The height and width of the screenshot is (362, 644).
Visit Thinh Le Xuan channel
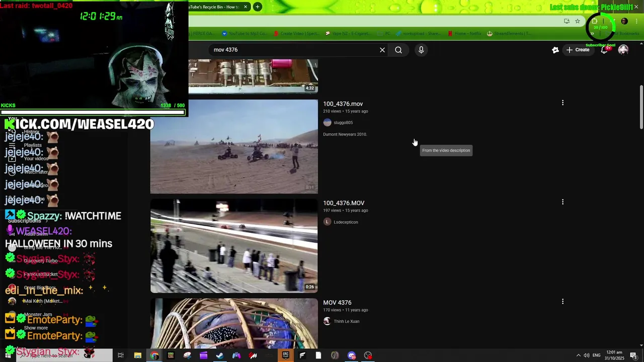(346, 321)
